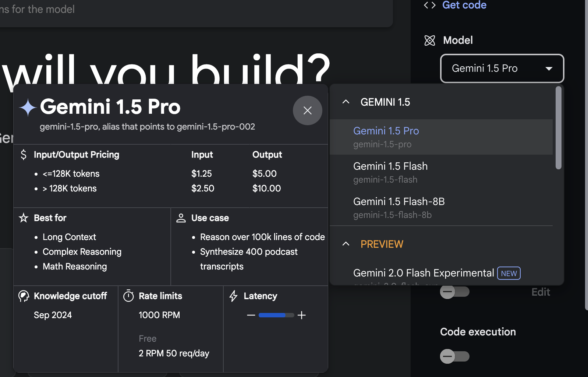Click the NEW badge

click(509, 273)
